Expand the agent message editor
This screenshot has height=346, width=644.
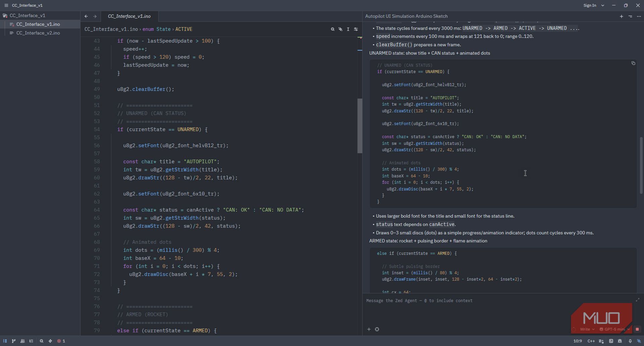pyautogui.click(x=638, y=300)
